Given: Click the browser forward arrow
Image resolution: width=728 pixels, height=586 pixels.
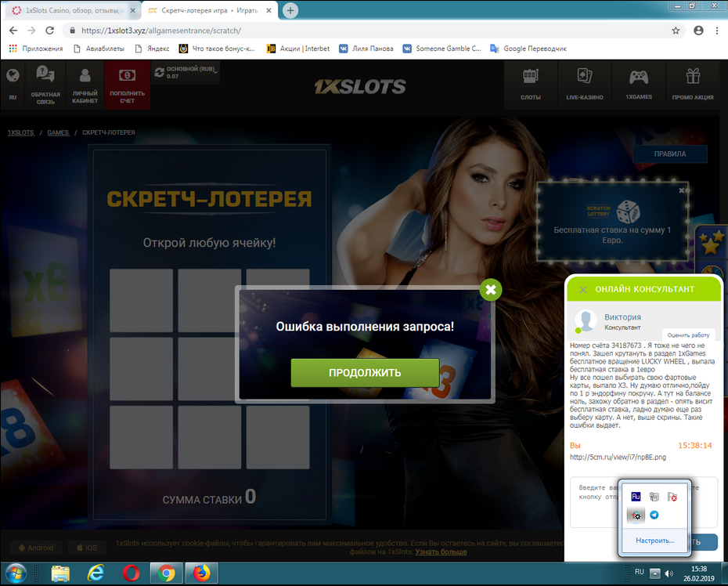Looking at the screenshot, I should click(31, 31).
